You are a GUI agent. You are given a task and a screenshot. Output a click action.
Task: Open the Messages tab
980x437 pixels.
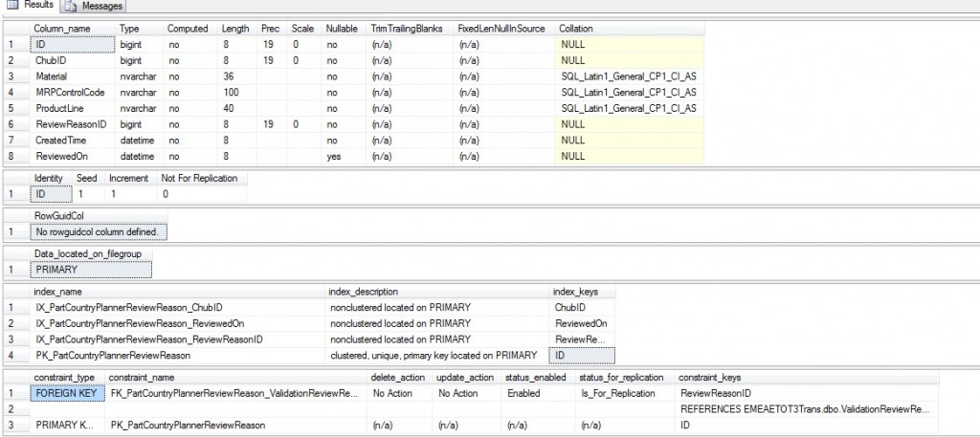(x=93, y=7)
